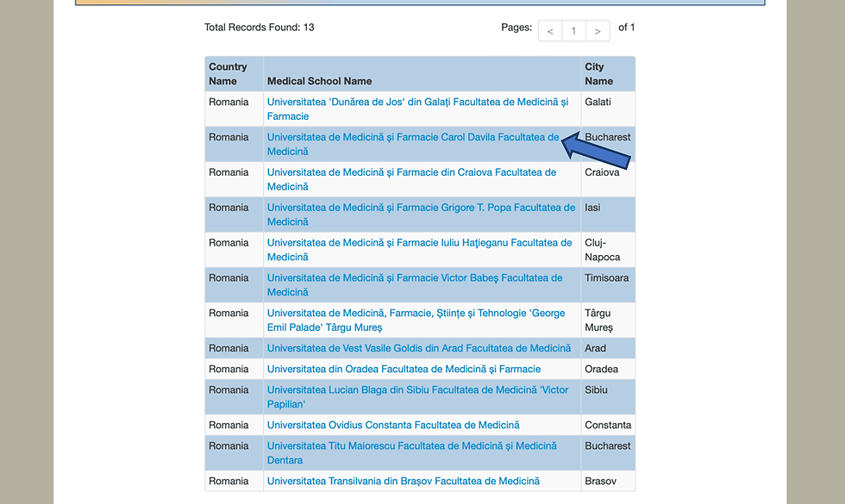Go to previous page with < button
This screenshot has height=504, width=845.
[550, 31]
